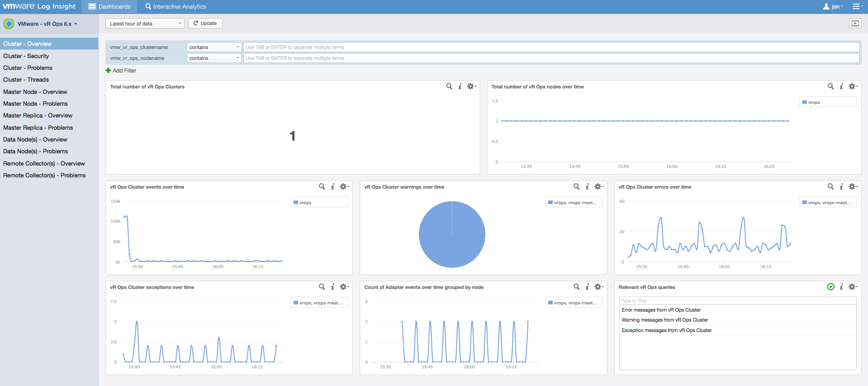Open magnifier on Total number of vR Ops nodes widget
The height and width of the screenshot is (386, 868).
[830, 86]
